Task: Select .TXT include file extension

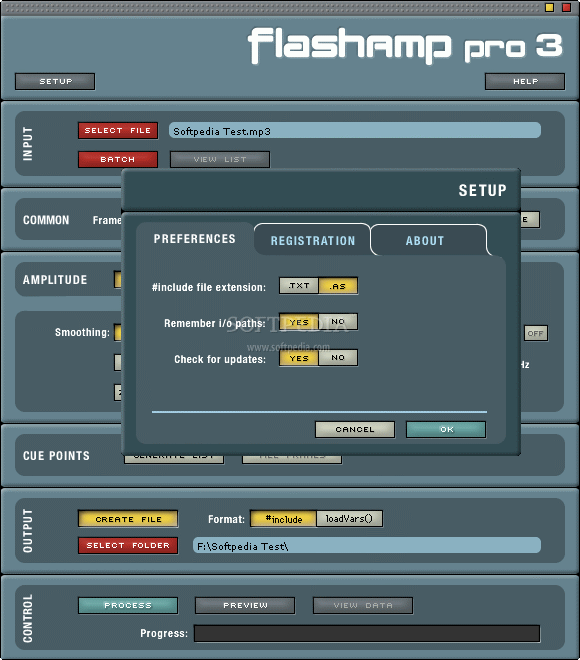Action: coord(299,286)
